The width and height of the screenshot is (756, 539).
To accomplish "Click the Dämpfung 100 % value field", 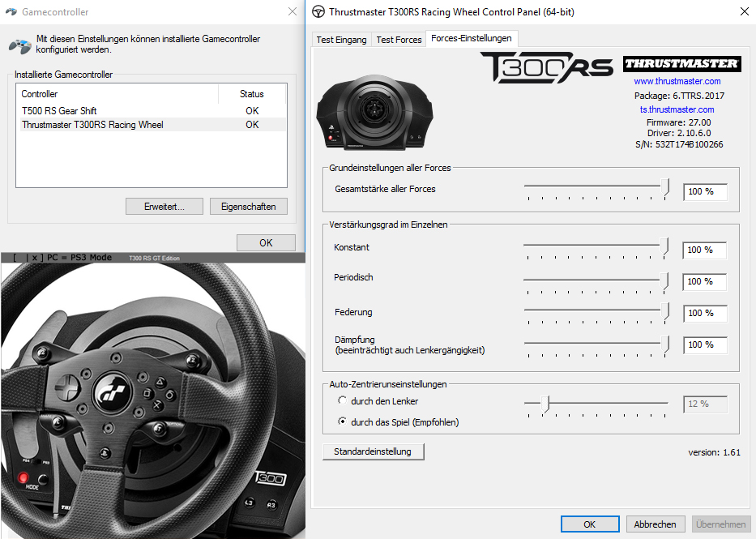I will pyautogui.click(x=705, y=345).
